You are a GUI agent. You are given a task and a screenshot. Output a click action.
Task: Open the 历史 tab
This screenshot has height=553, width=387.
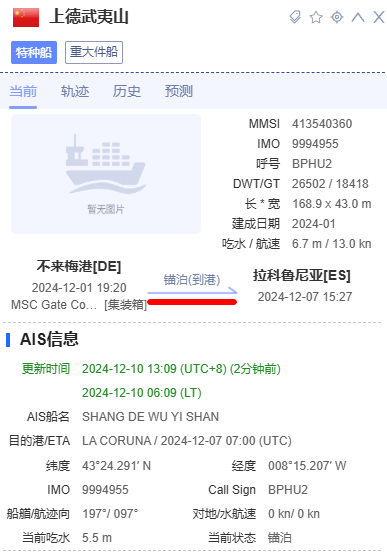click(127, 92)
